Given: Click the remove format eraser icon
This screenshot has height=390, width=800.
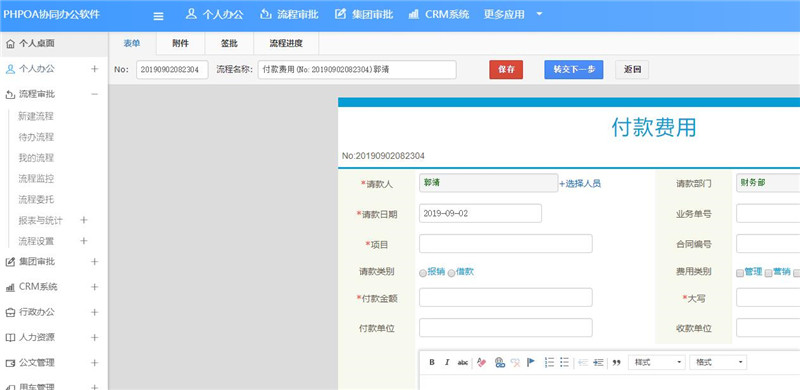Looking at the screenshot, I should pos(481,362).
